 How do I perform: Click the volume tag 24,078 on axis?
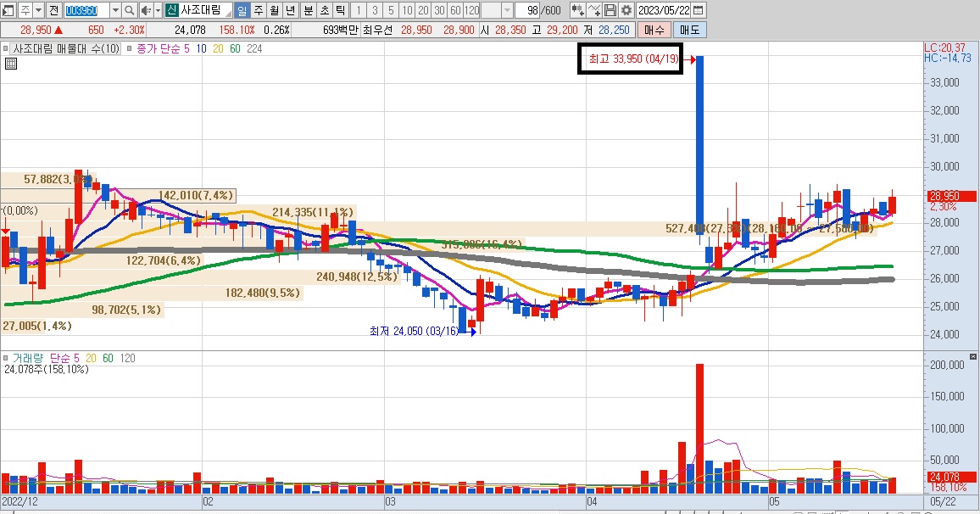click(x=949, y=477)
